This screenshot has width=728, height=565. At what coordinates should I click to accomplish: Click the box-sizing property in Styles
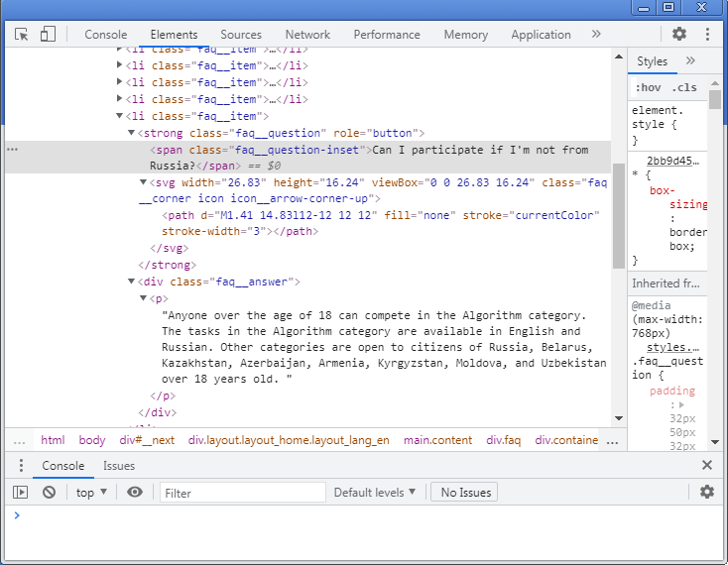678,197
